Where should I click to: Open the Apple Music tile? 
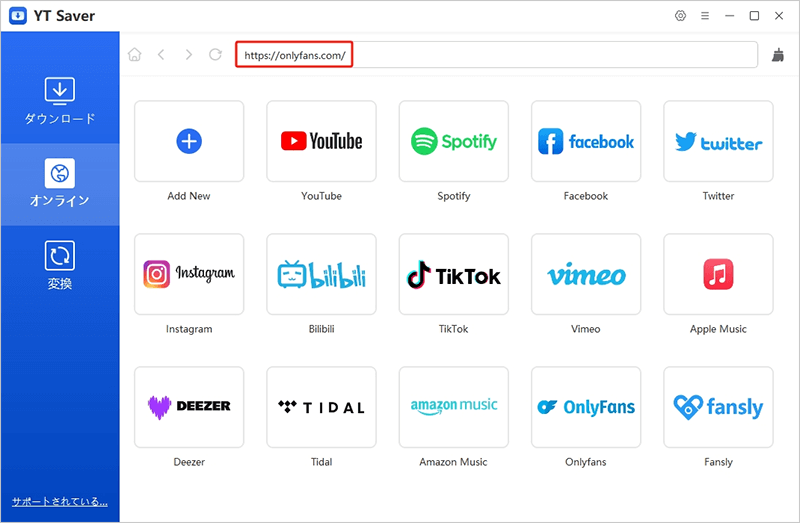point(718,274)
